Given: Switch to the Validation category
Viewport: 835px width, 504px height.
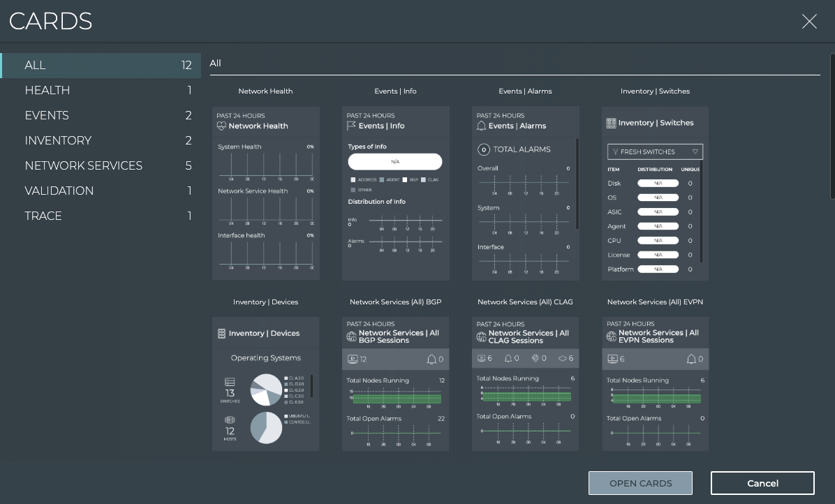Looking at the screenshot, I should point(59,191).
